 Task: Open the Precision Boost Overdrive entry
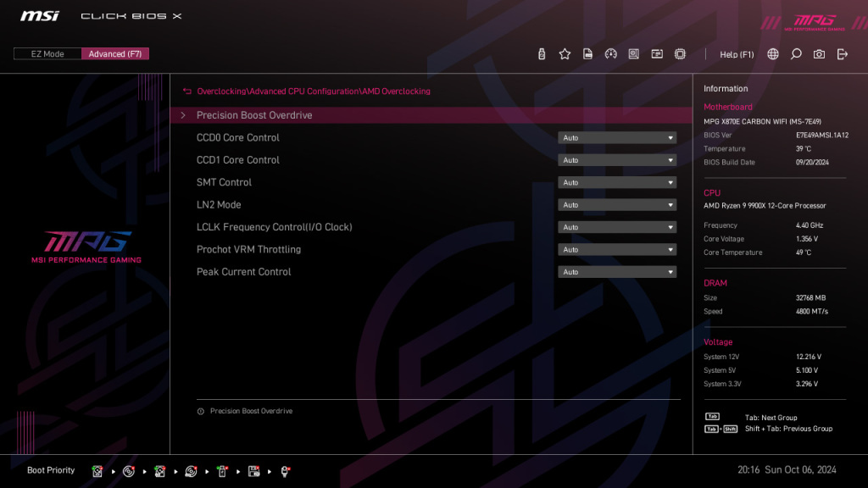click(x=254, y=114)
